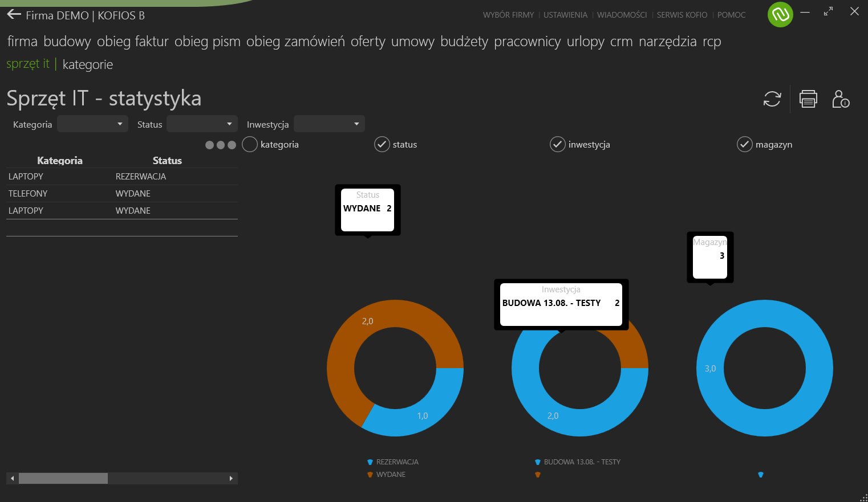868x502 pixels.
Task: Click the scrollbar left arrow under table
Action: pos(13,478)
